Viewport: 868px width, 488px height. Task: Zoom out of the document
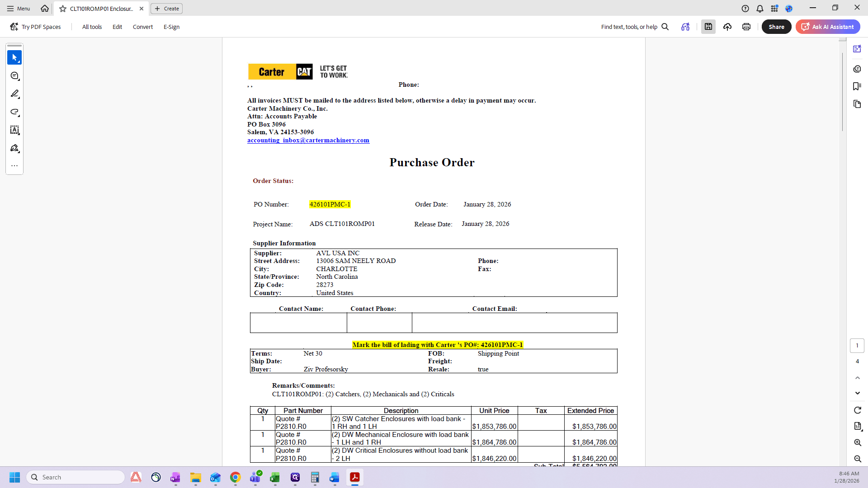click(857, 459)
